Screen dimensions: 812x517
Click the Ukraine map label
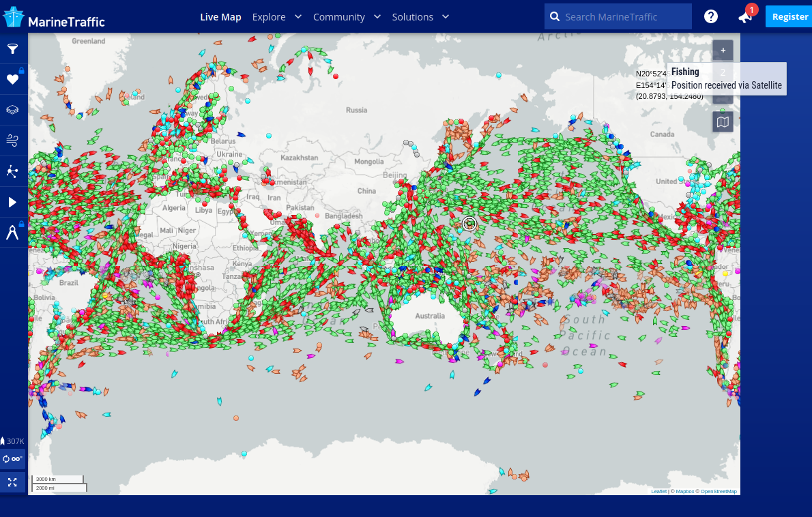click(229, 154)
